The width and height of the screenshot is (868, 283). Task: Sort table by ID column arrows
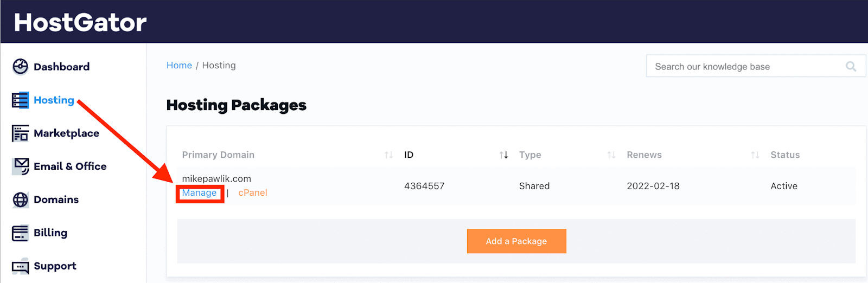(503, 155)
